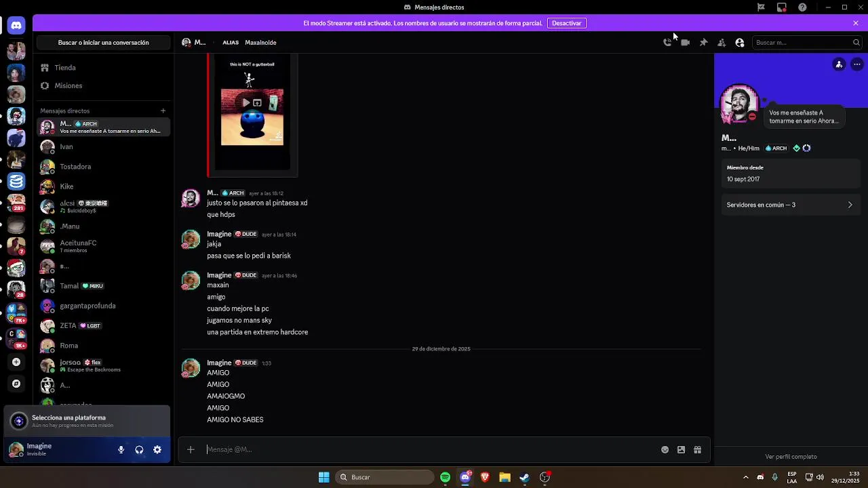Open direct message with Roma
This screenshot has width=868, height=488.
(104, 346)
